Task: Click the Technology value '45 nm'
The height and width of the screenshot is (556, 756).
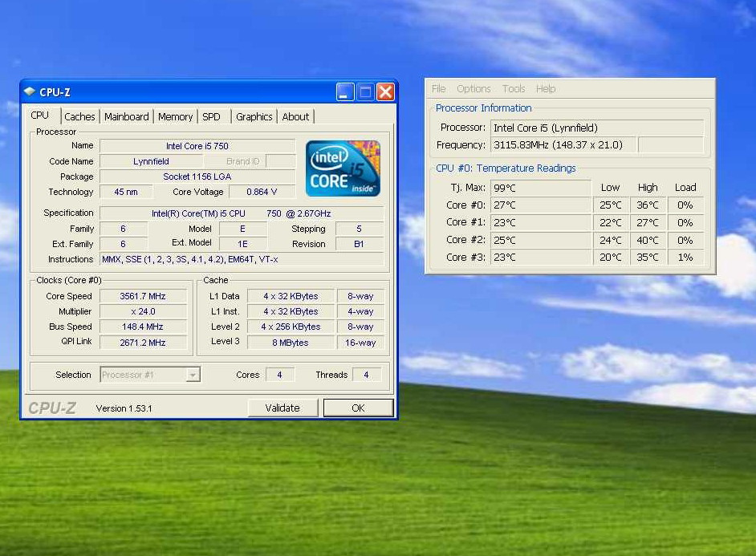Action: tap(126, 192)
